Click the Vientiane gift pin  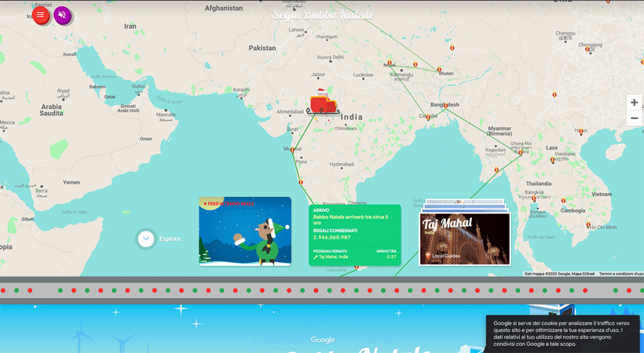[x=553, y=160]
